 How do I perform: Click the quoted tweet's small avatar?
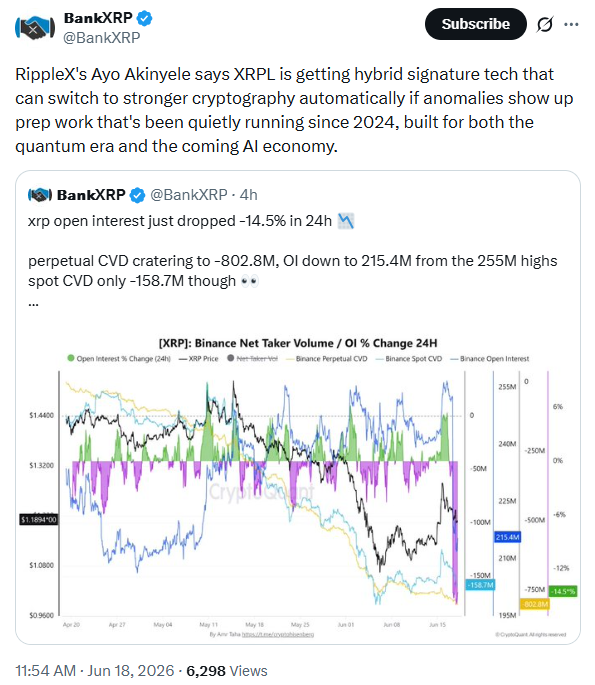40,195
